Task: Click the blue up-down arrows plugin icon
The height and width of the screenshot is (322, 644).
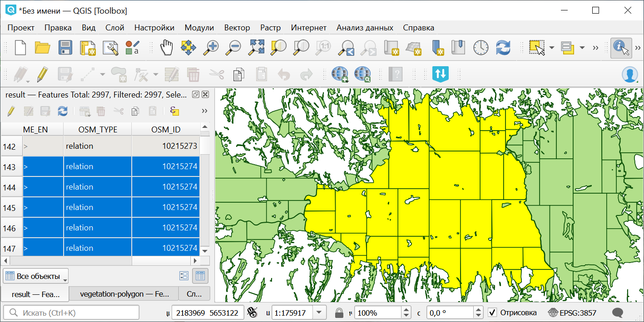Action: point(441,74)
